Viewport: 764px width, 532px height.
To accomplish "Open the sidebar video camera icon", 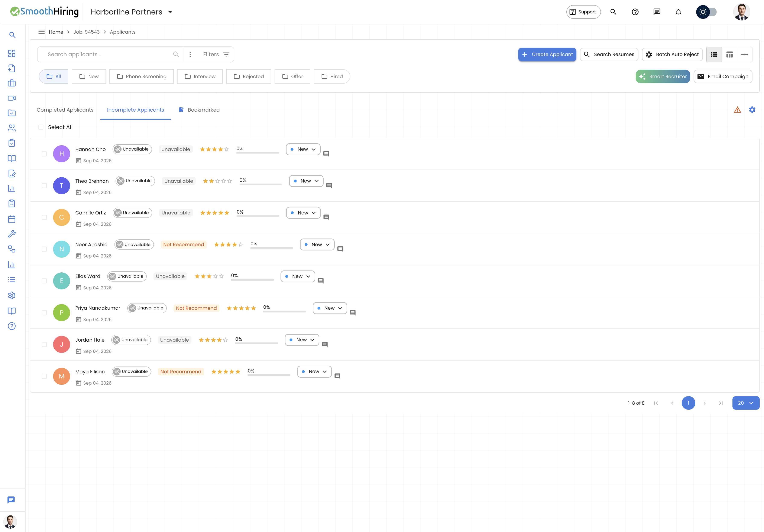I will (x=12, y=98).
